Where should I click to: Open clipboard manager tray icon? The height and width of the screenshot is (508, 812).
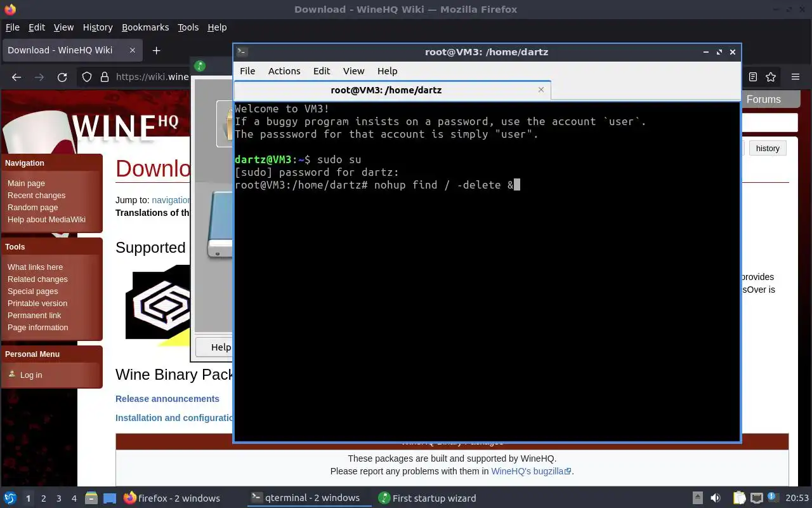click(x=739, y=498)
